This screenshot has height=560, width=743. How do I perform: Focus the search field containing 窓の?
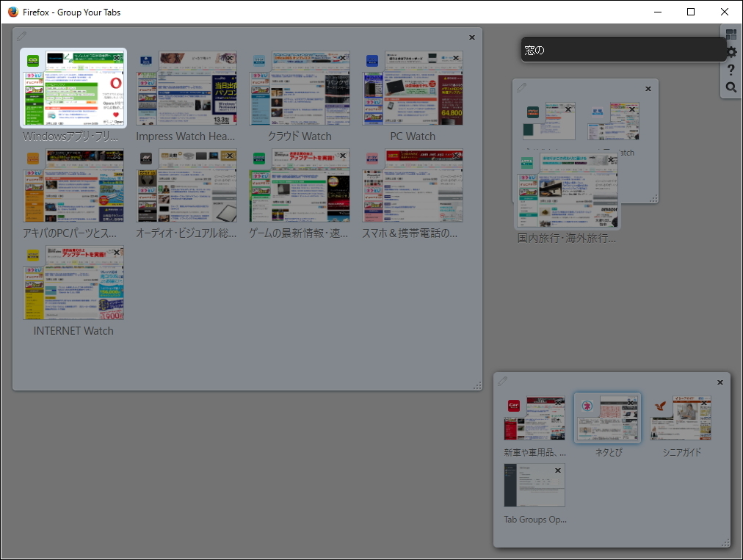[623, 50]
